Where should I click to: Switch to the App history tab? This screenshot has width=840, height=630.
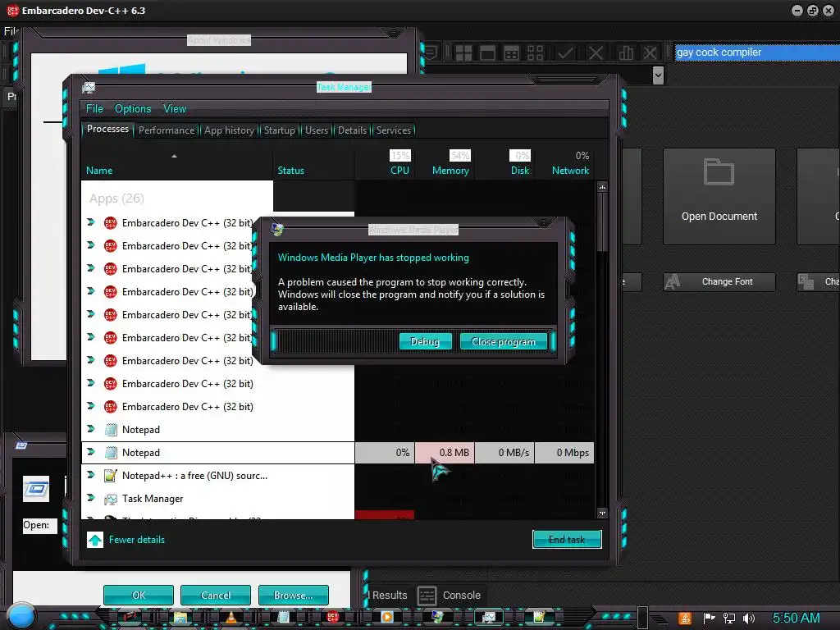click(229, 130)
